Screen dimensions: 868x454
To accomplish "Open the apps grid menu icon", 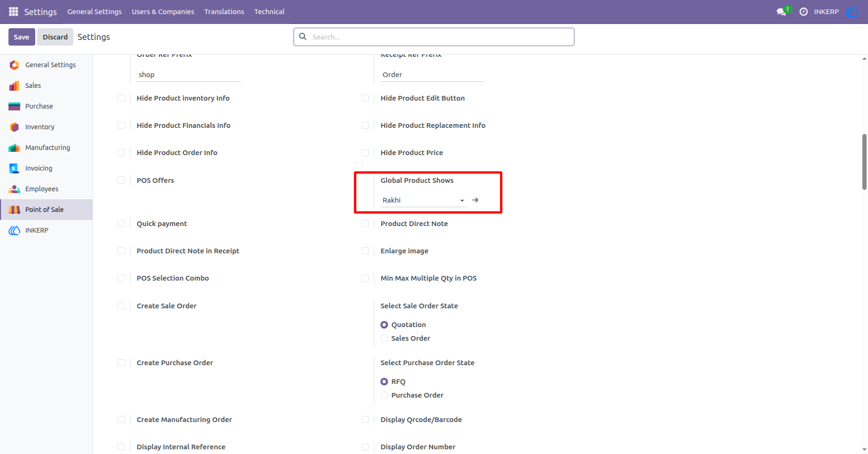I will (13, 12).
